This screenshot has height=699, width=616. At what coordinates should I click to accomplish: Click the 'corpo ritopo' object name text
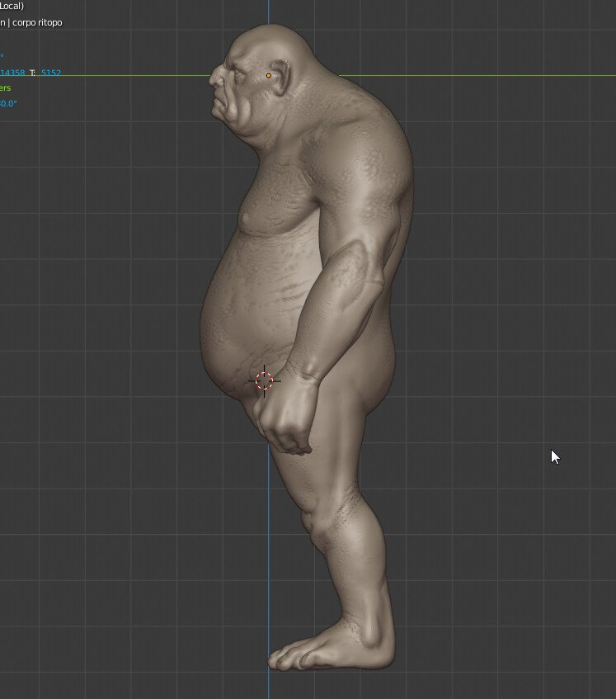pos(37,22)
